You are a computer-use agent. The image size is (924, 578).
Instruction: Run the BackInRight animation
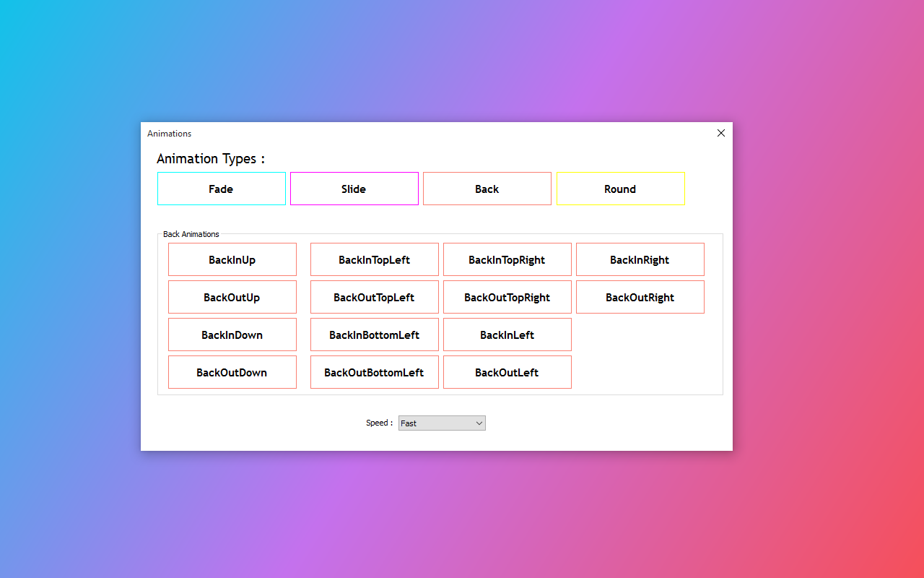coord(640,259)
